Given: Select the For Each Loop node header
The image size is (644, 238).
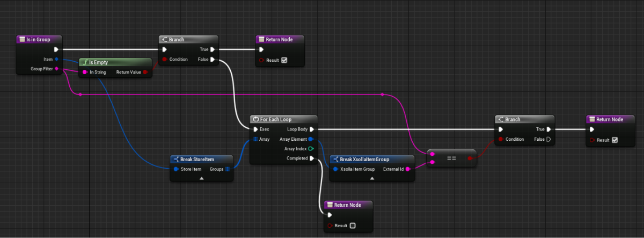Looking at the screenshot, I should tap(284, 119).
